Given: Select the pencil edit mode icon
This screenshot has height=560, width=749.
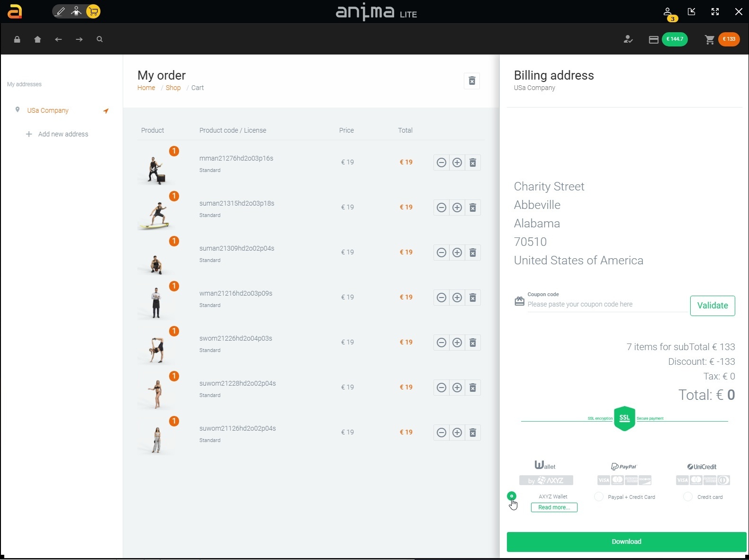Looking at the screenshot, I should (60, 11).
